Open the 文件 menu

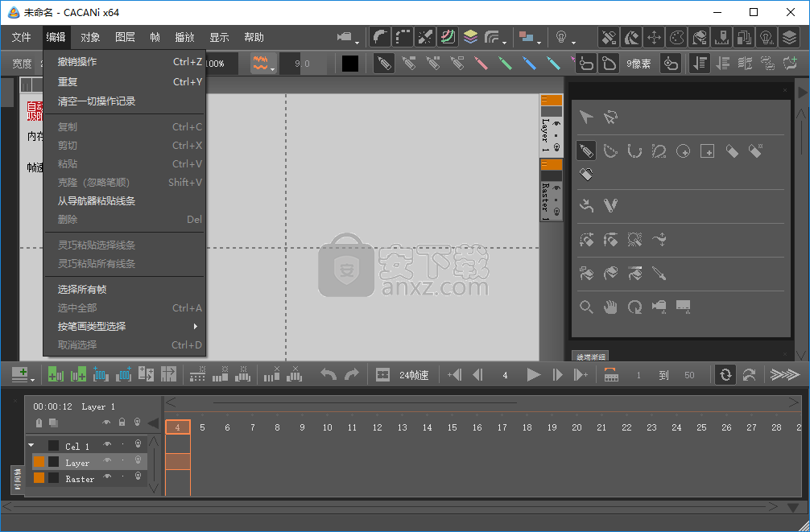point(21,37)
